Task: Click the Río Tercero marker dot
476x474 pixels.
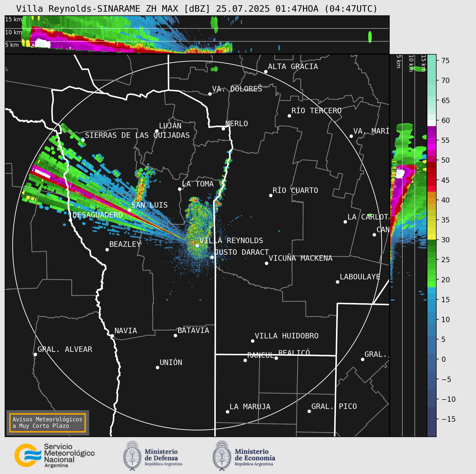Action: pyautogui.click(x=289, y=116)
